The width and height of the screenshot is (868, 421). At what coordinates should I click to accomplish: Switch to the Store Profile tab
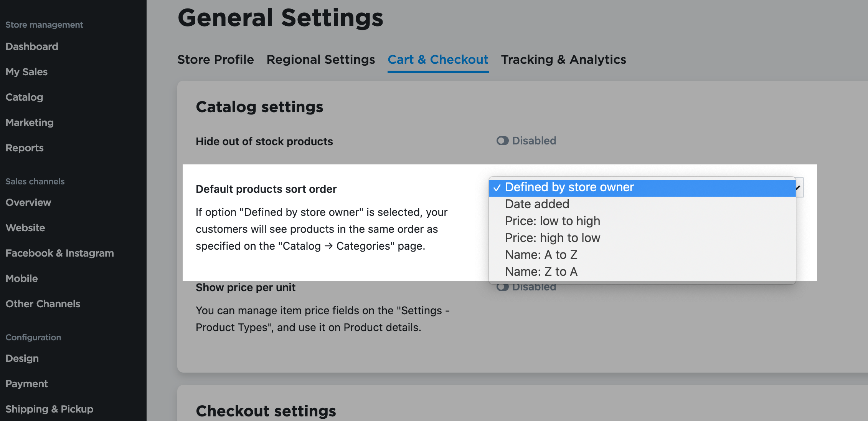215,60
